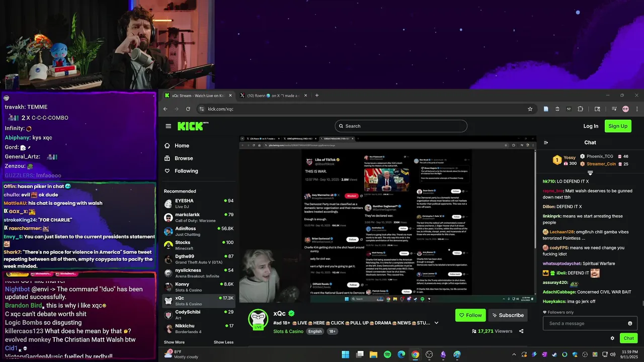Image resolution: width=644 pixels, height=362 pixels.
Task: Open EYESHA recommended channel
Action: (199, 204)
